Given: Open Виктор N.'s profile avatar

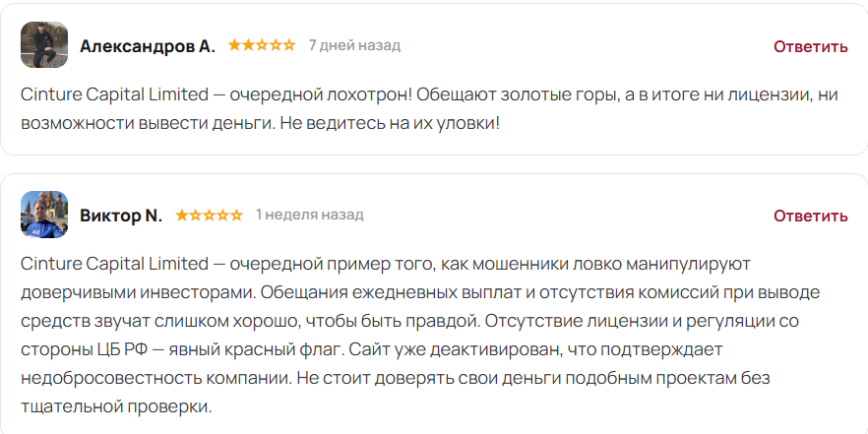Looking at the screenshot, I should click(44, 215).
